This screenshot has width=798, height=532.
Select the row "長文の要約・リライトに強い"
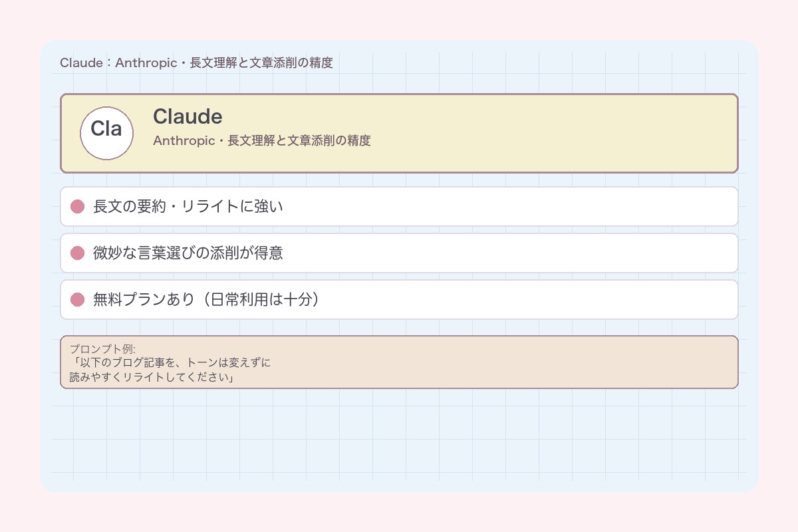point(399,206)
